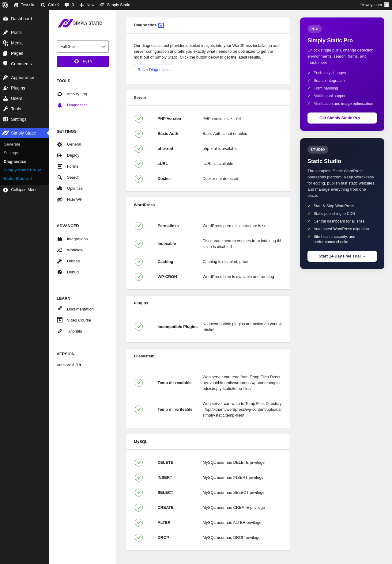Click the Incompatible Plugins check icon

(x=139, y=327)
